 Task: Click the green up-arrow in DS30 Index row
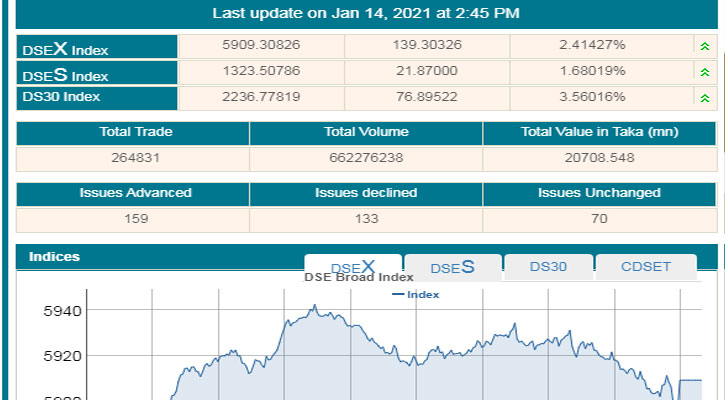[x=704, y=98]
